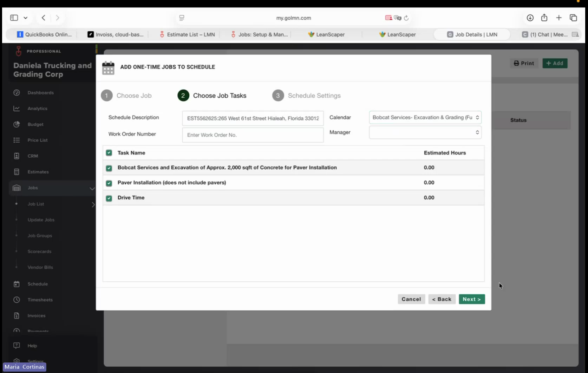
Task: Focus the Work Order Number field
Action: pos(253,135)
